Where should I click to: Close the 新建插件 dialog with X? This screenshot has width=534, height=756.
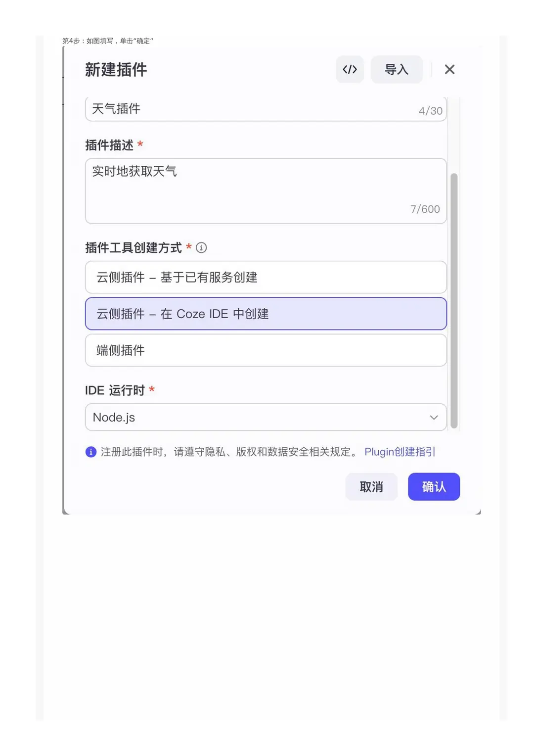point(449,69)
